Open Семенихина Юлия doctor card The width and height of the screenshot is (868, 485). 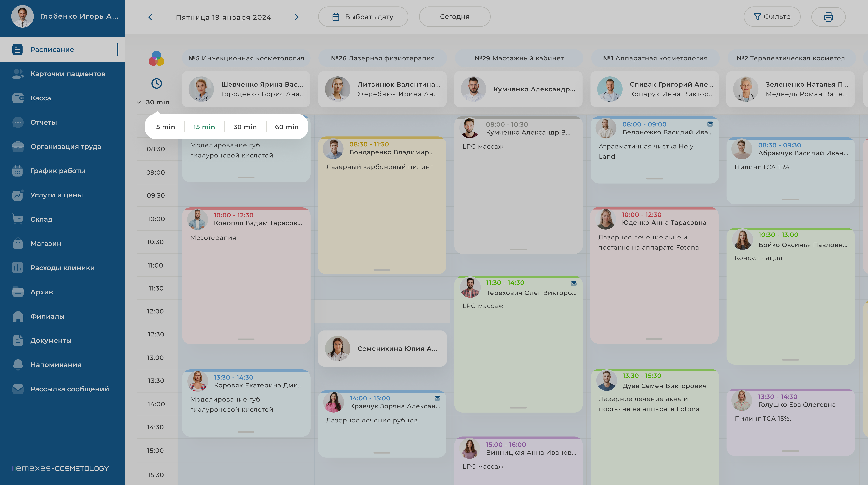pyautogui.click(x=382, y=349)
